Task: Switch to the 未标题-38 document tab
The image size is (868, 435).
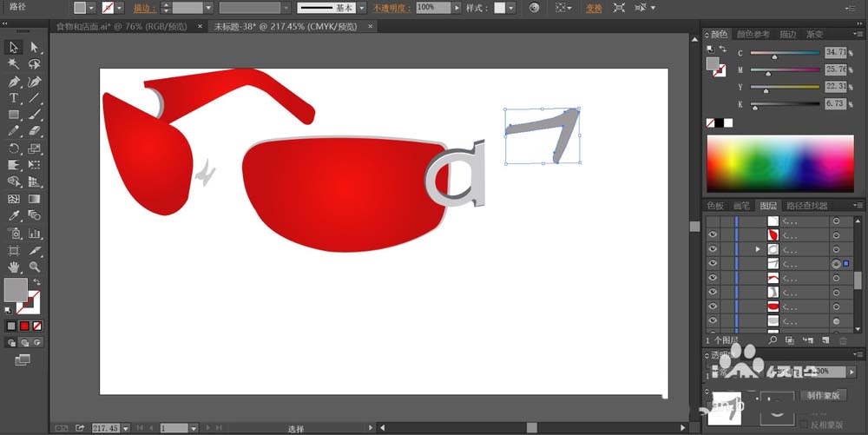Action: (x=286, y=27)
